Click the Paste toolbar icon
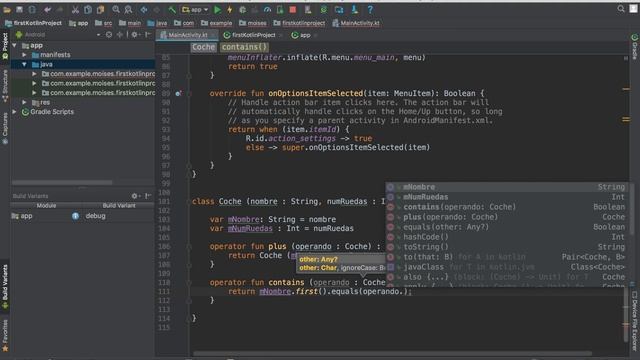Image resolution: width=640 pixels, height=360 pixels. (x=100, y=9)
